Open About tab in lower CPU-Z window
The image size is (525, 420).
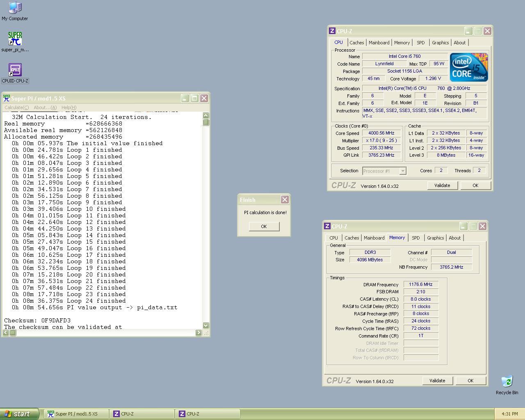coord(455,238)
